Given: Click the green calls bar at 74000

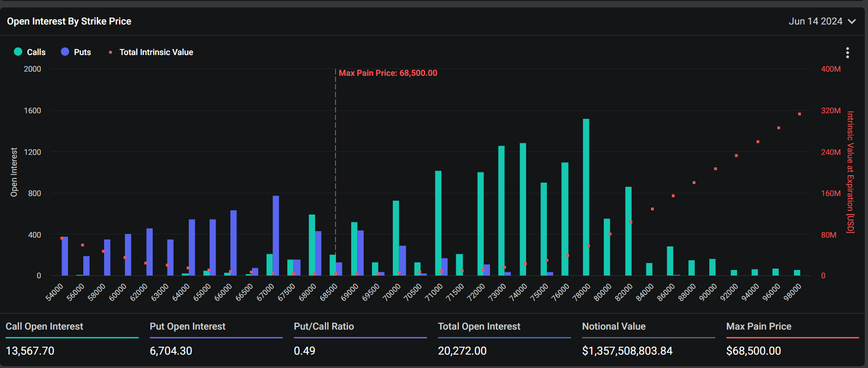Looking at the screenshot, I should pyautogui.click(x=523, y=209).
